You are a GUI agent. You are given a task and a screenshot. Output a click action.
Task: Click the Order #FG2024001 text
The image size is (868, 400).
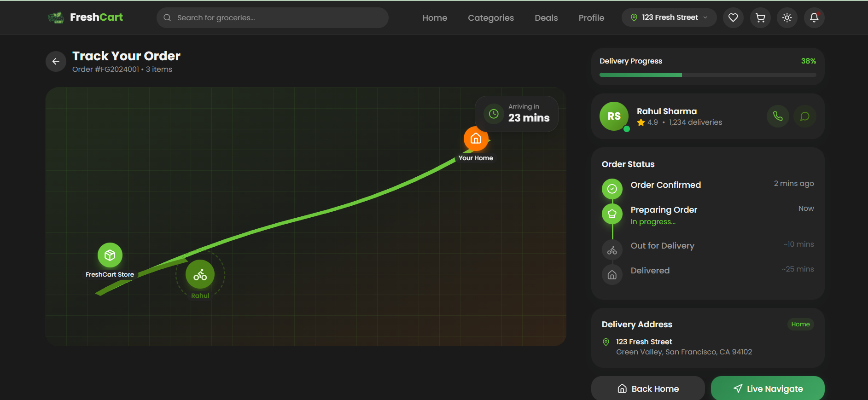[105, 70]
